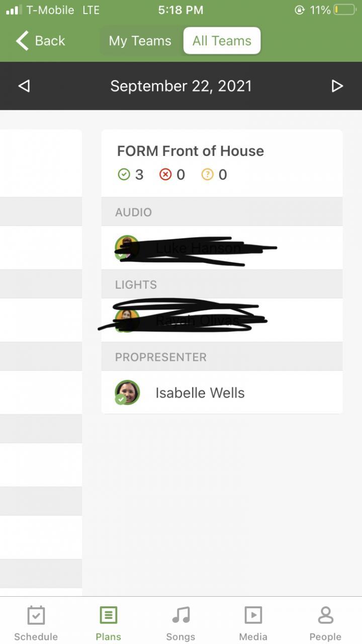Tap the AUDIO section header
Image resolution: width=362 pixels, height=644 pixels.
221,212
